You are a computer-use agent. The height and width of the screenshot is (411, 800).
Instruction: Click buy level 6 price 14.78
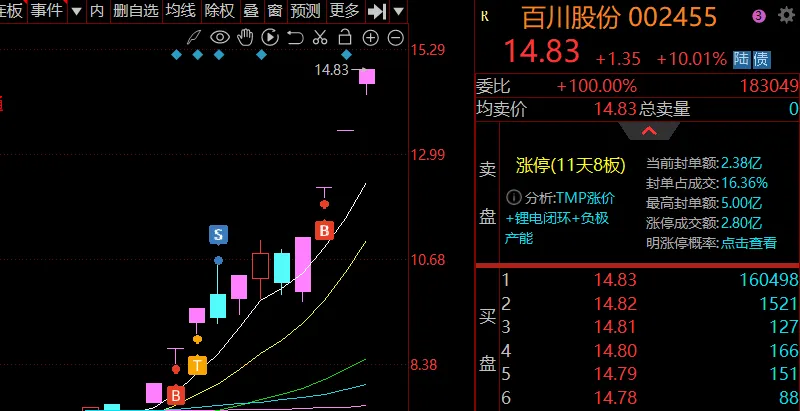tap(615, 398)
